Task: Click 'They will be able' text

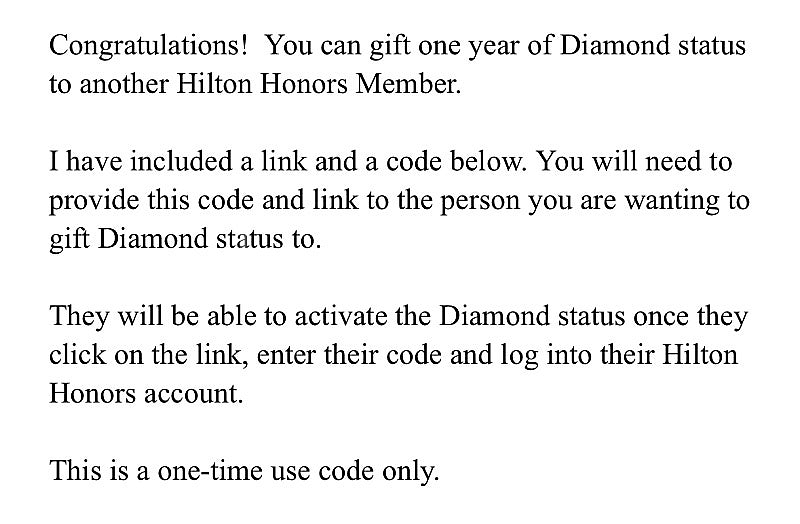Action: (x=153, y=316)
